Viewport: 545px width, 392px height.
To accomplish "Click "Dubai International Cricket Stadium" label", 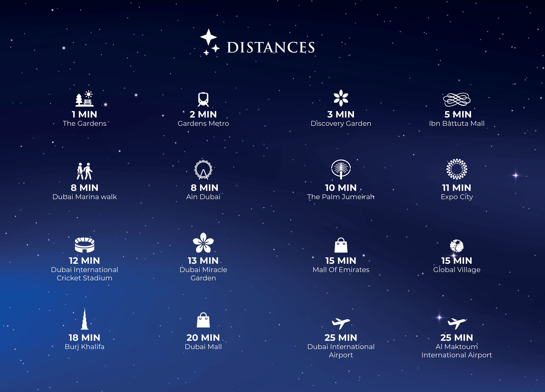I will tap(85, 274).
